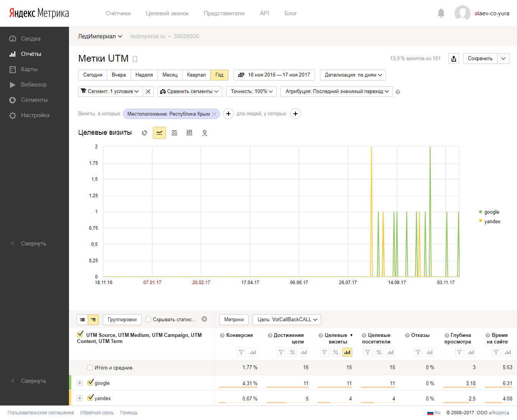Expand the google row
The image size is (517, 420).
80,383
